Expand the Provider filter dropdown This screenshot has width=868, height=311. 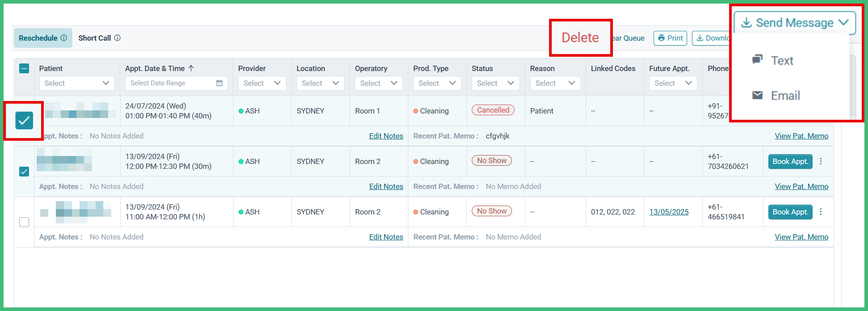click(x=262, y=83)
